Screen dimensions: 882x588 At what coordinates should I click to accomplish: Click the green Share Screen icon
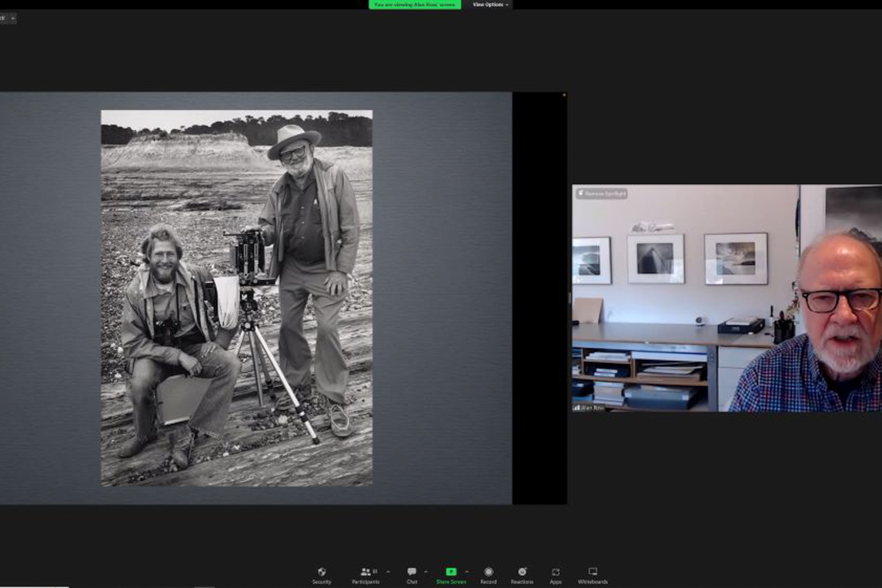tap(451, 572)
